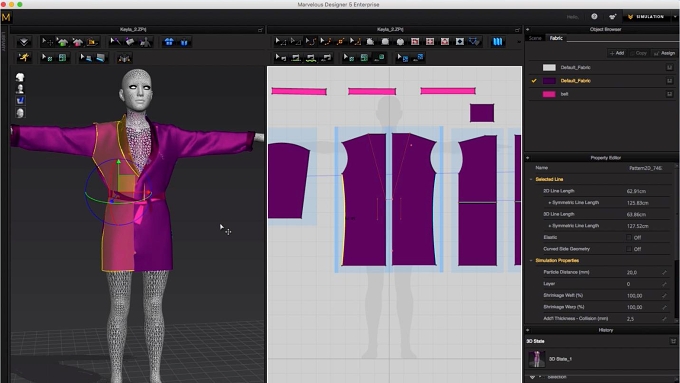Click the Add fabric button
The image size is (680, 383).
pos(617,53)
